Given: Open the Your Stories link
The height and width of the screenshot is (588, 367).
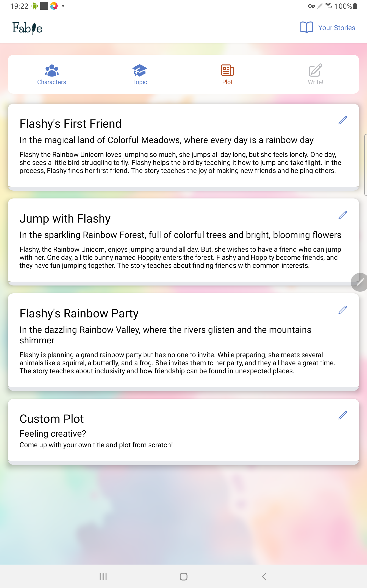Looking at the screenshot, I should click(x=337, y=28).
